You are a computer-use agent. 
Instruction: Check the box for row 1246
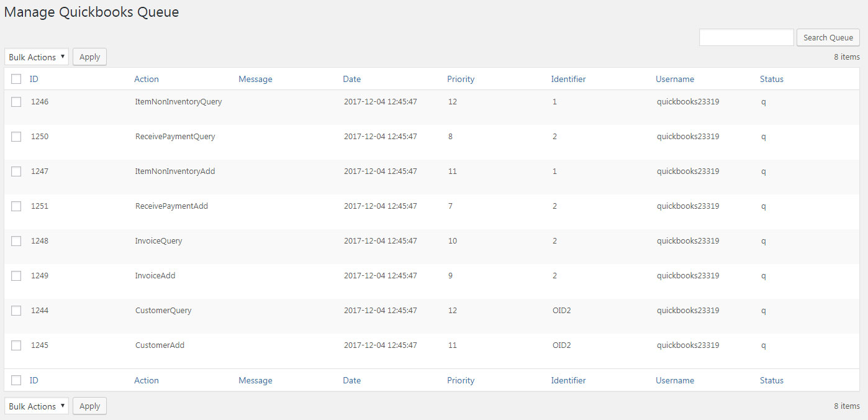16,101
